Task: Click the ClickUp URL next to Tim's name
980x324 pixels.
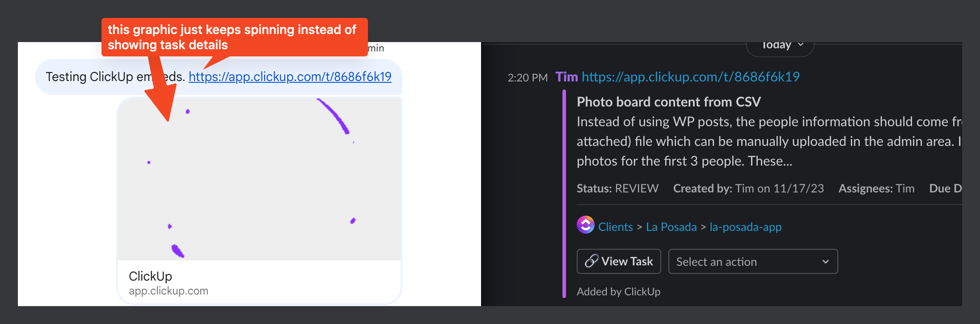Action: point(691,77)
